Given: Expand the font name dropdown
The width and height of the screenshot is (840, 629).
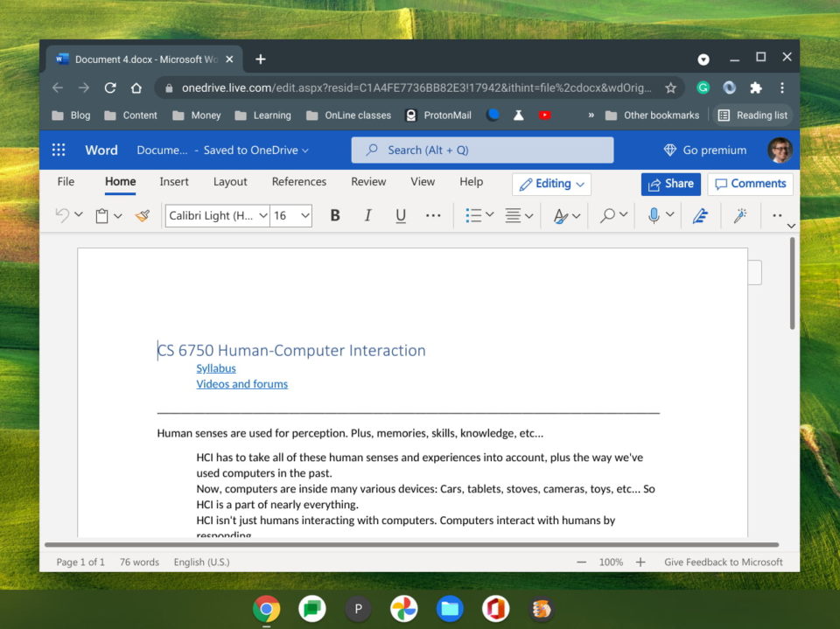Looking at the screenshot, I should point(262,215).
